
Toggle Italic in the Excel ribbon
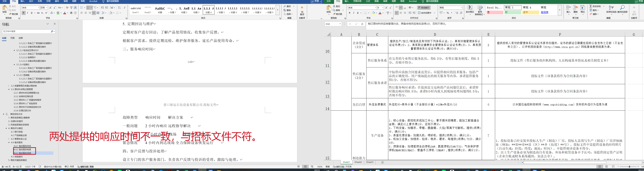tap(353, 13)
